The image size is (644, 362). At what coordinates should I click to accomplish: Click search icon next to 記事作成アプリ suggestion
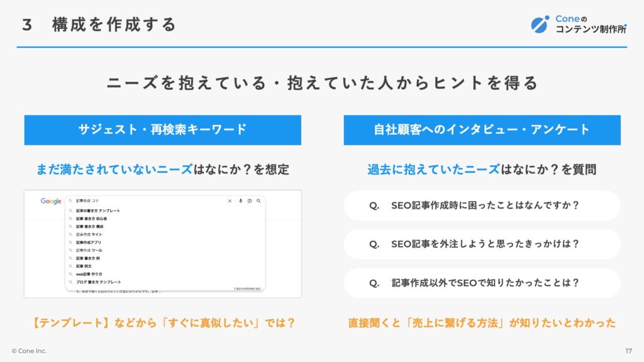[70, 242]
